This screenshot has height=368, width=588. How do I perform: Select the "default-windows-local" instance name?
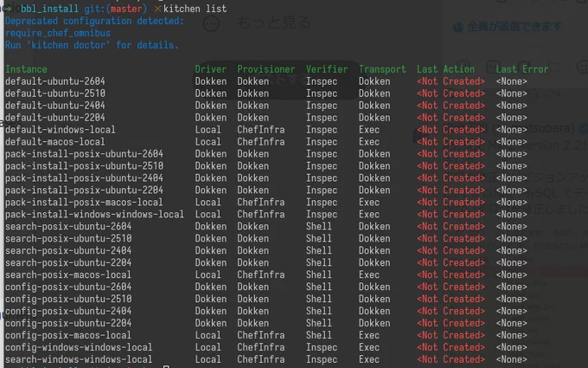click(61, 130)
